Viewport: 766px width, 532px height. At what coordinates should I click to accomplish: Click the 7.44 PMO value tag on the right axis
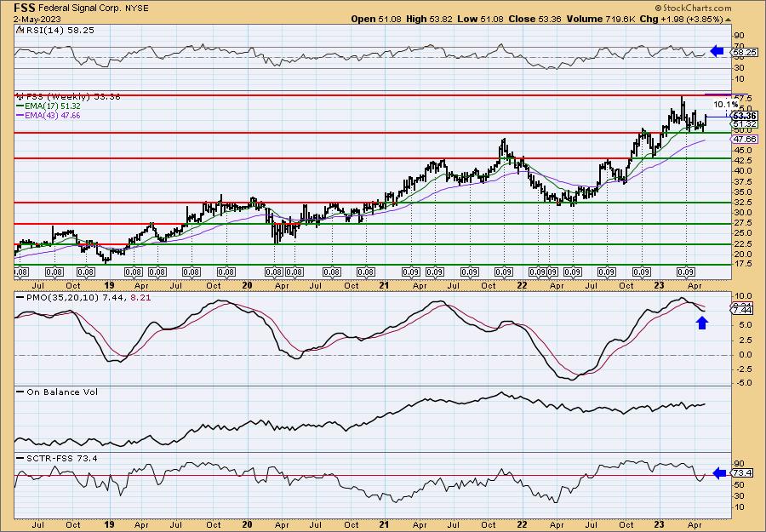click(744, 311)
